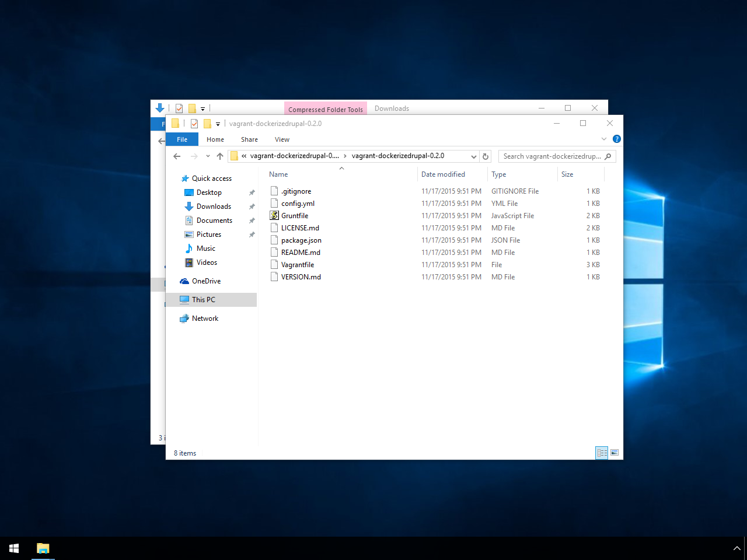Select OneDrive in the navigation pane

coord(206,281)
